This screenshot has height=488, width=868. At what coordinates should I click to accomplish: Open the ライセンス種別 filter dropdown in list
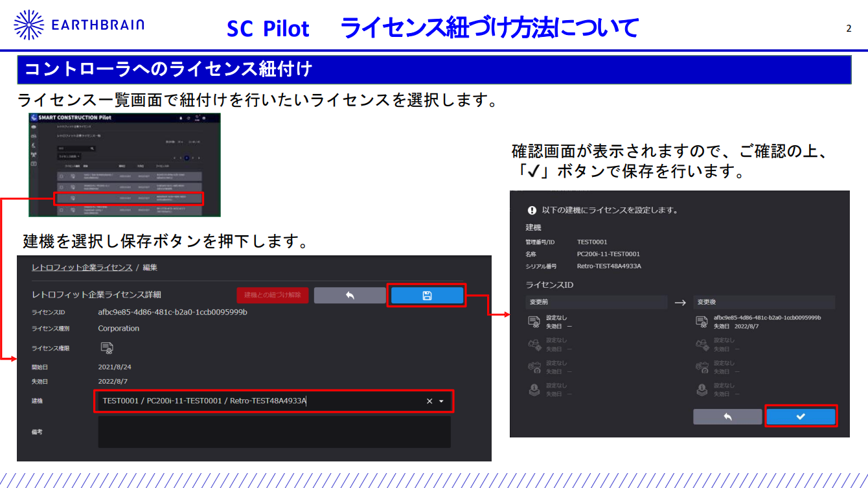pyautogui.click(x=69, y=156)
